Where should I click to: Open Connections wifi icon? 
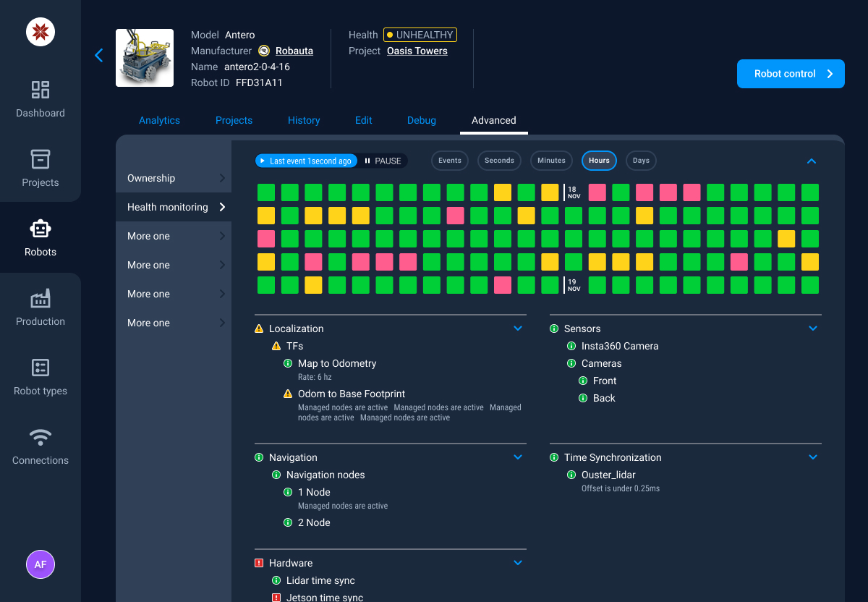(41, 437)
